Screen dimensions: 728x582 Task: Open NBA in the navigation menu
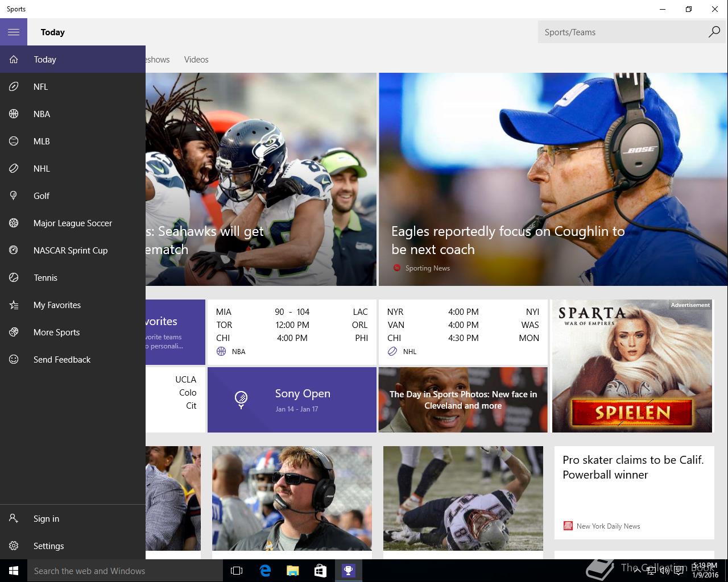(x=73, y=114)
